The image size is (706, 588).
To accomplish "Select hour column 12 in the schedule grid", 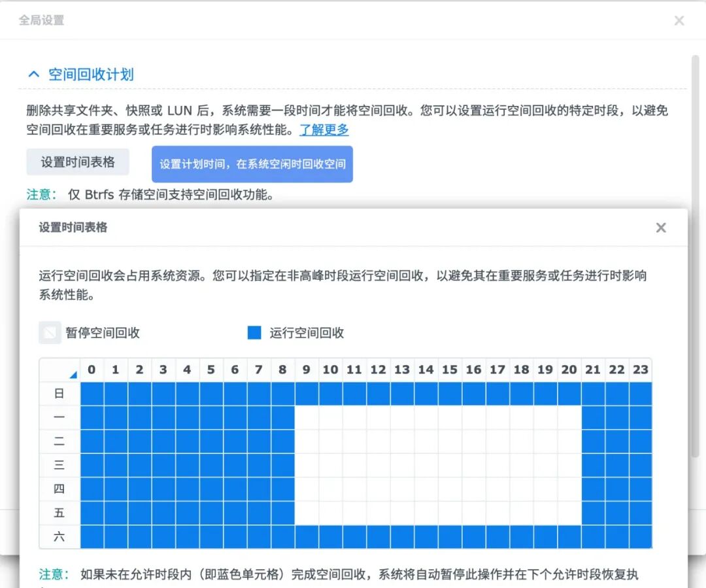I will [378, 370].
